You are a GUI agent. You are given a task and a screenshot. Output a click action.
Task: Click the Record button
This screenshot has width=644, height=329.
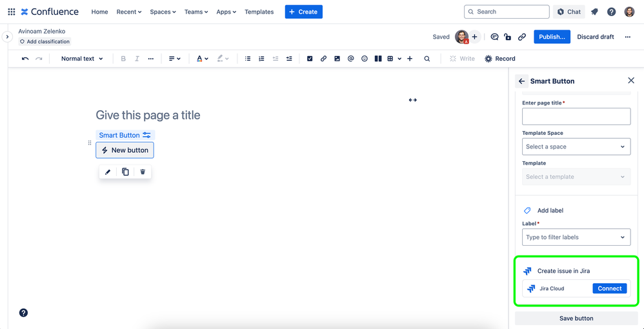coord(500,59)
